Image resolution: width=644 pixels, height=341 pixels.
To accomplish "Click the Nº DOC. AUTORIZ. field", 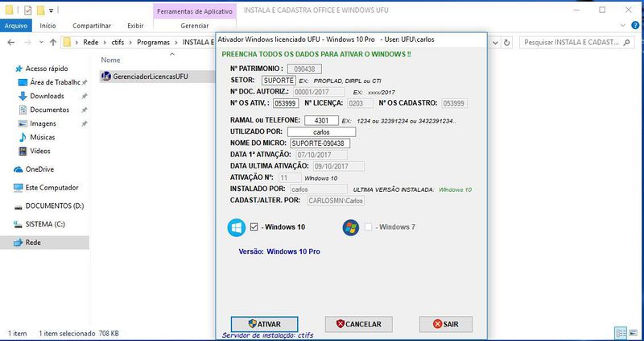I will click(x=319, y=92).
